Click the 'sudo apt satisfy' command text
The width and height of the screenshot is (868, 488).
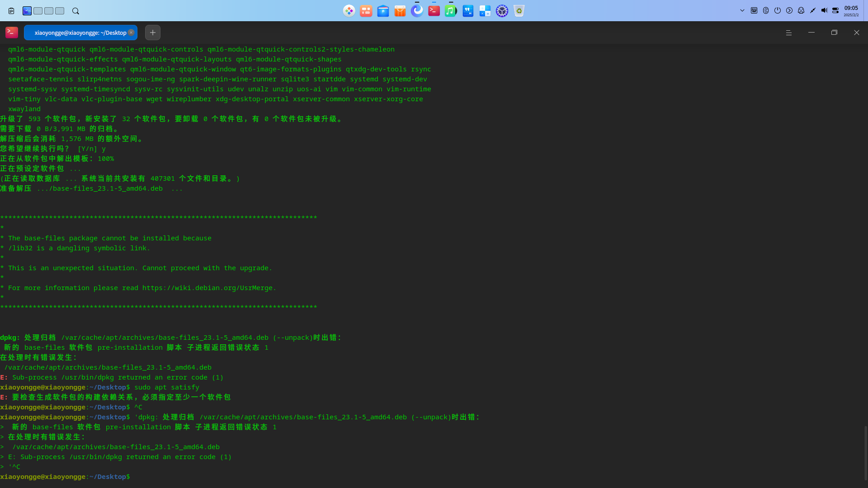click(167, 387)
